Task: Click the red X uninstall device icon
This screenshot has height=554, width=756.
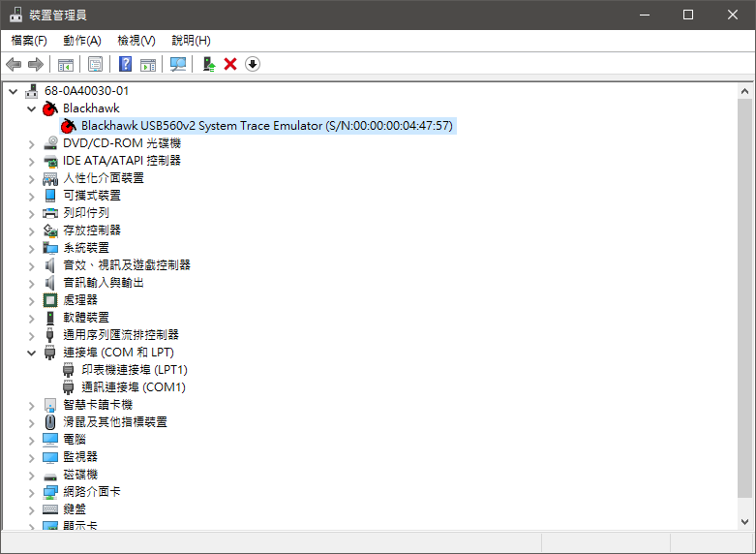Action: tap(230, 64)
